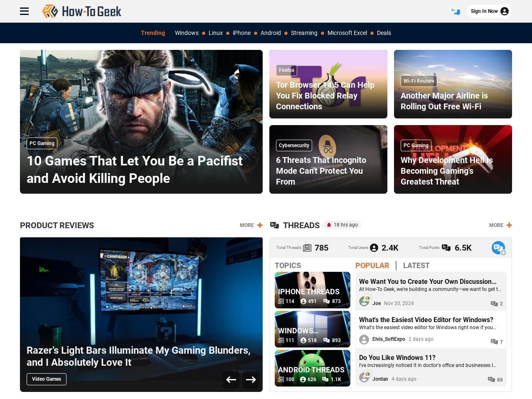Click the bell notification 18 hrs ago
Viewport: 532px width, 399px height.
[x=342, y=225]
